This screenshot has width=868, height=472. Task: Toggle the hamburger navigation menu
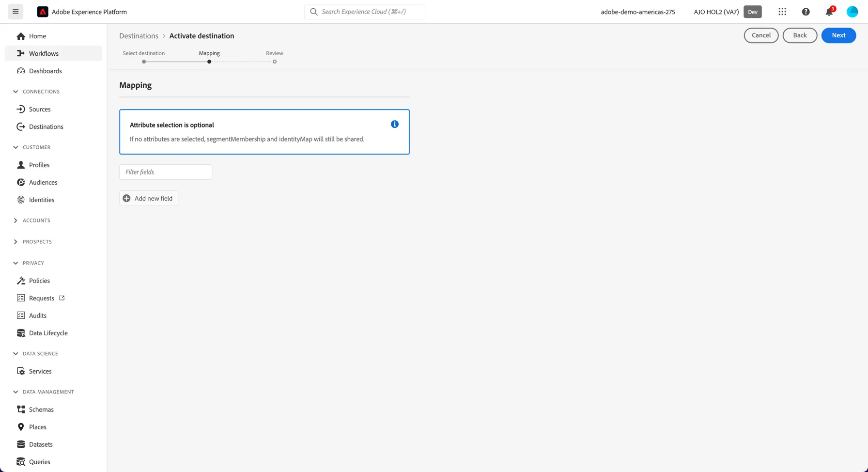pos(15,12)
